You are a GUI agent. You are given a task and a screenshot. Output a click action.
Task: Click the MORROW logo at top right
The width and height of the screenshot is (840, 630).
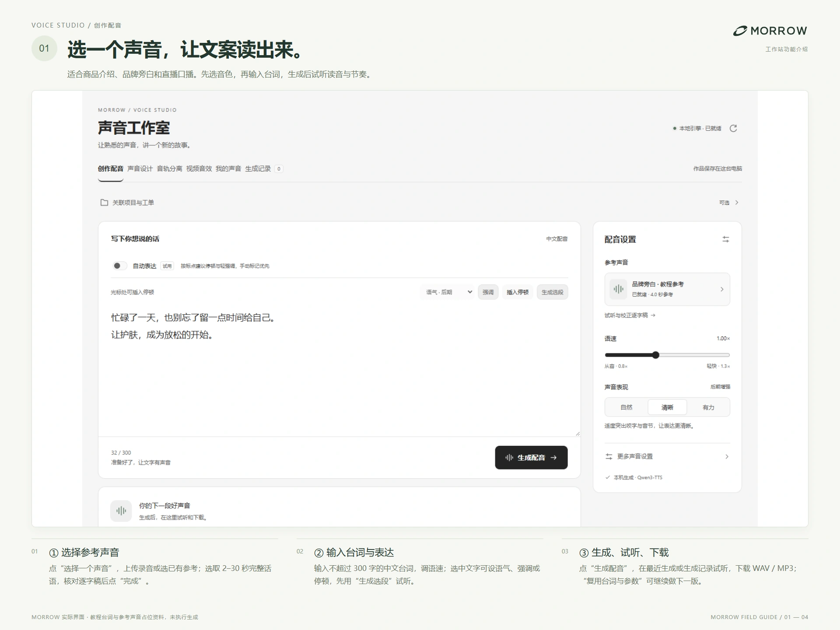770,31
